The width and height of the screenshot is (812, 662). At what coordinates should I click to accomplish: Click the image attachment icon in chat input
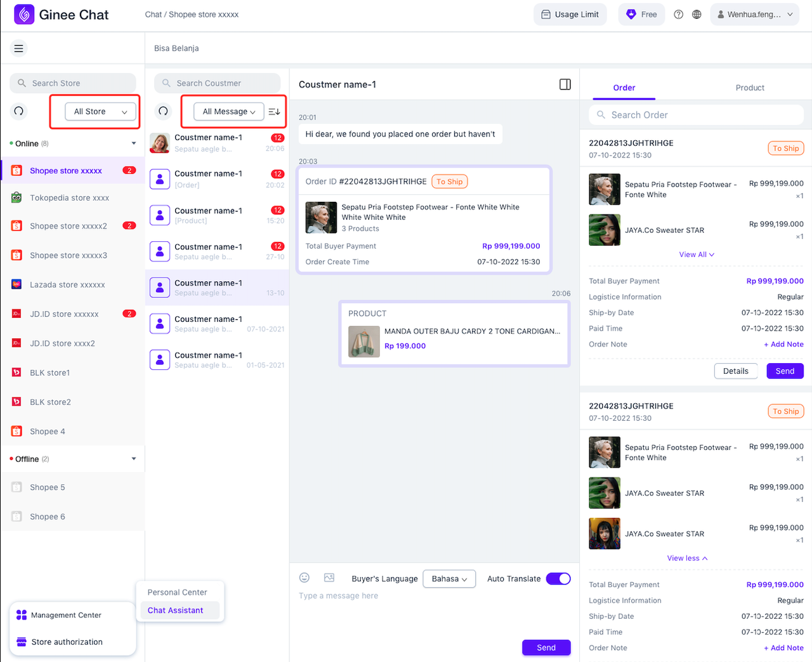(x=329, y=578)
